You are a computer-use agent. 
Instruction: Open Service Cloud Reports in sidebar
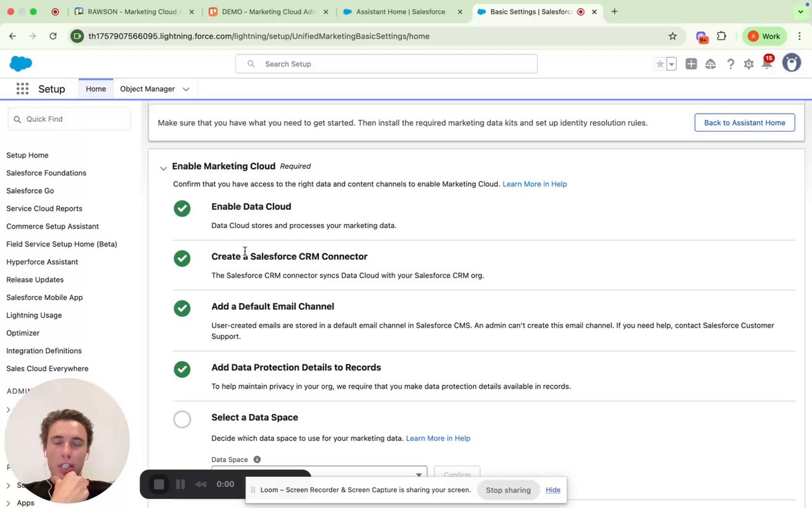point(44,208)
